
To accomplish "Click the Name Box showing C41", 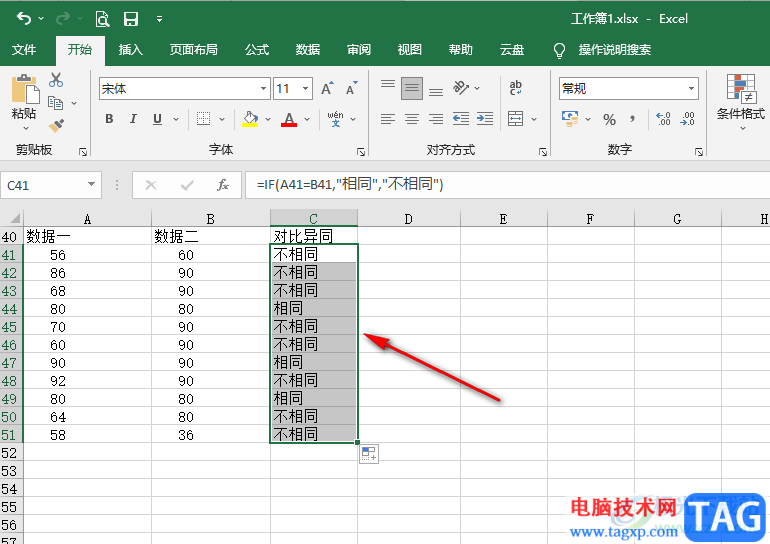I will click(51, 185).
